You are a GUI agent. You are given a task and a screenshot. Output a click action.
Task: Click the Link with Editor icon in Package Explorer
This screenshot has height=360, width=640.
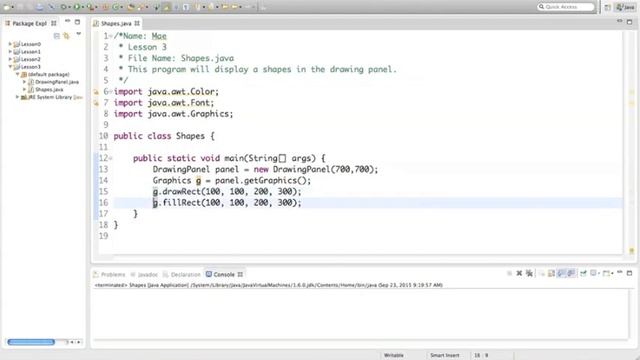67,36
